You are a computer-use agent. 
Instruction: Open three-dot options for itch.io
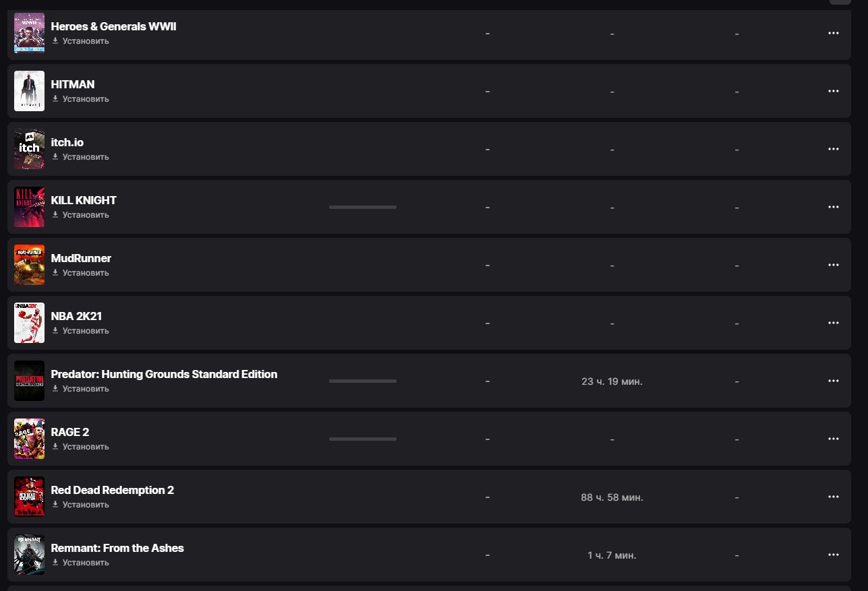[833, 149]
